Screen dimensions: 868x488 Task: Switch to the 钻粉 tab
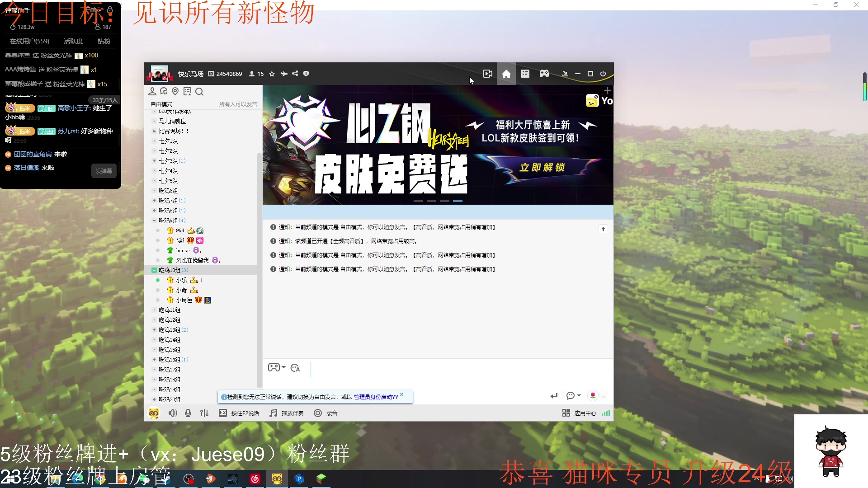(x=103, y=41)
